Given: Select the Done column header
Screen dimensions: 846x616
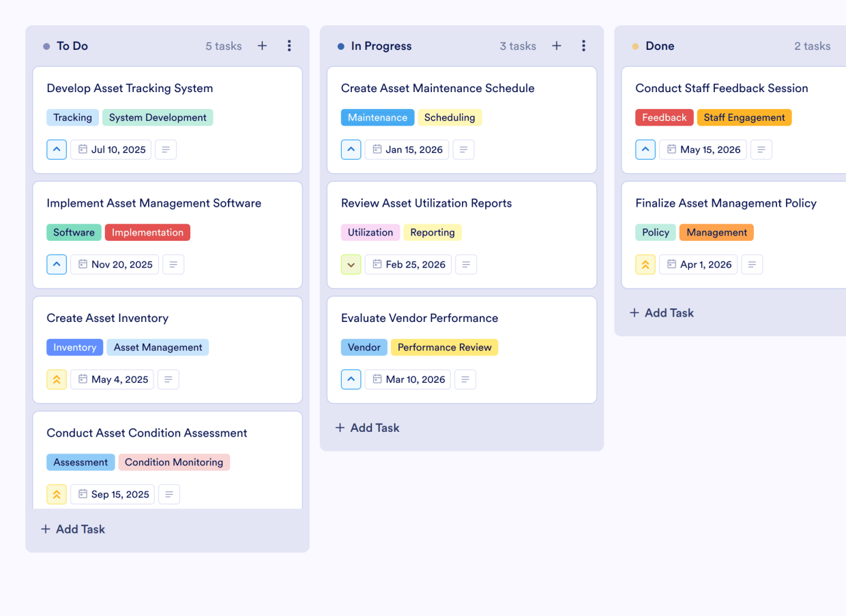Looking at the screenshot, I should pos(659,46).
